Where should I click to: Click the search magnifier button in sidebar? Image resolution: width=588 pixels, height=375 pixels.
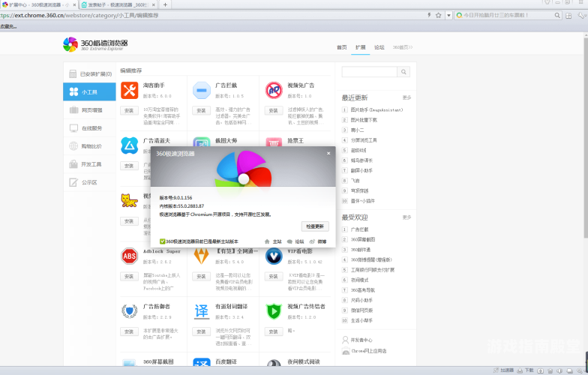click(x=403, y=72)
